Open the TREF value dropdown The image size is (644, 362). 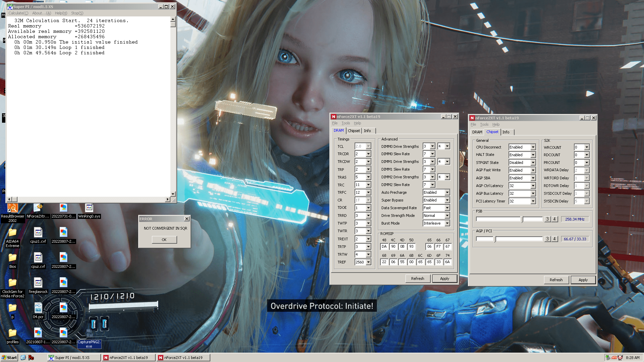368,262
